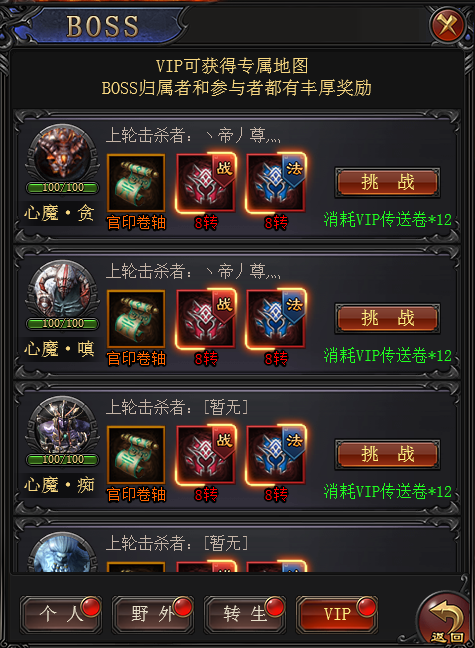The image size is (475, 648).
Task: Switch to the 野外 boss tab
Action: click(153, 614)
